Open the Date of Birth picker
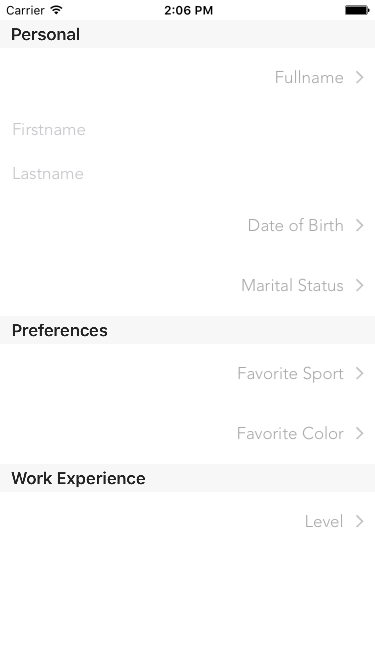The image size is (375, 667). coord(188,225)
